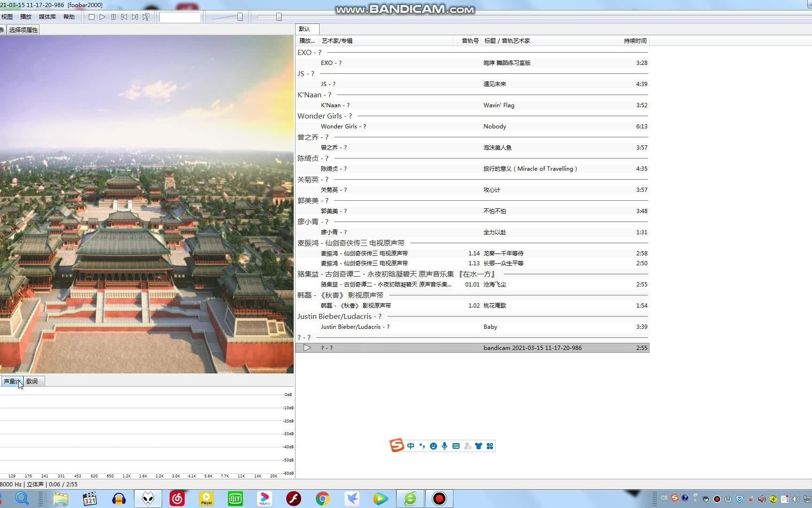Stop playback with the Stop button
Viewport: 812px width, 508px height.
point(92,17)
